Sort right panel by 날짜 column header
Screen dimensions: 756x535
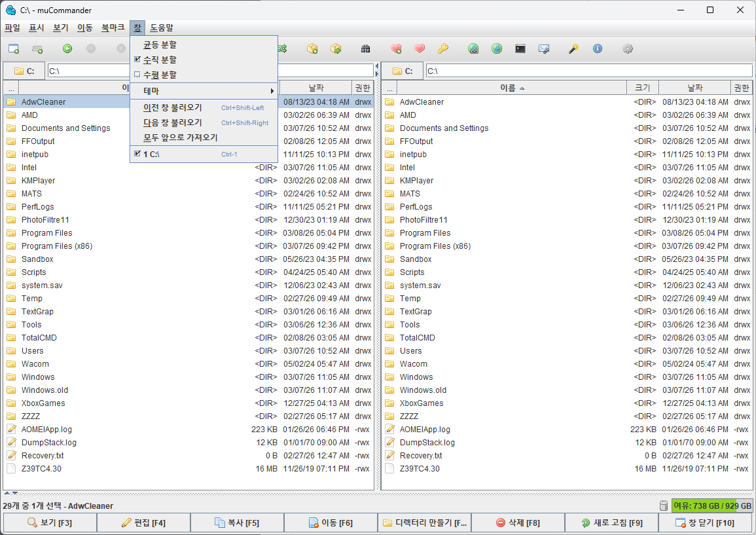pos(694,88)
